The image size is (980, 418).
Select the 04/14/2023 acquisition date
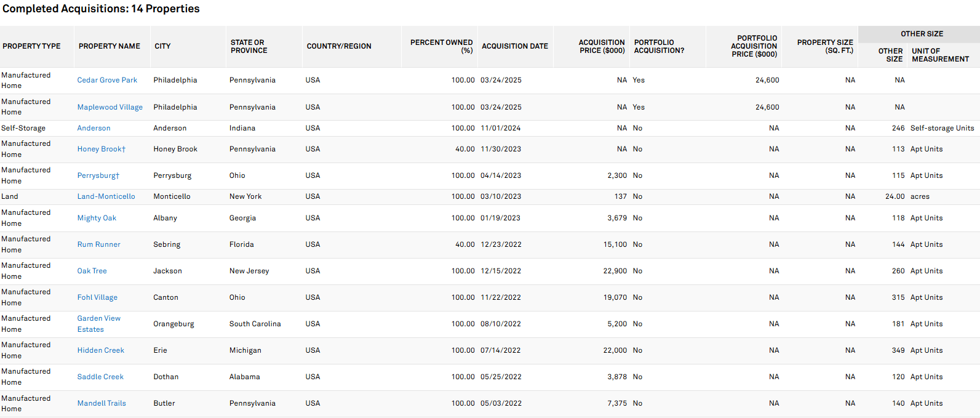point(501,175)
